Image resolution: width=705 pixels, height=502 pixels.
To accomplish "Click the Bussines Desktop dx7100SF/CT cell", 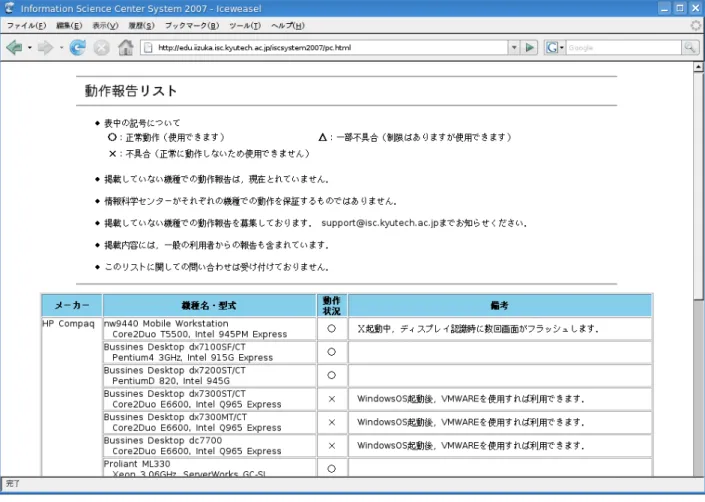I will click(210, 352).
